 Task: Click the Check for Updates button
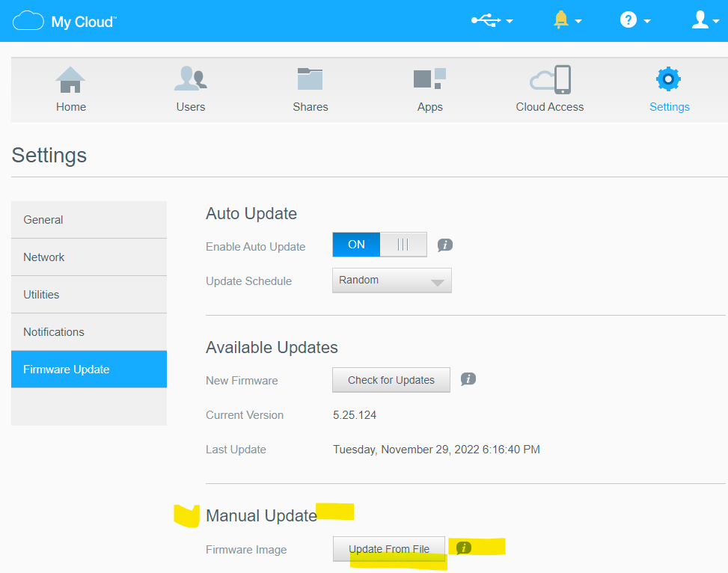(x=391, y=380)
